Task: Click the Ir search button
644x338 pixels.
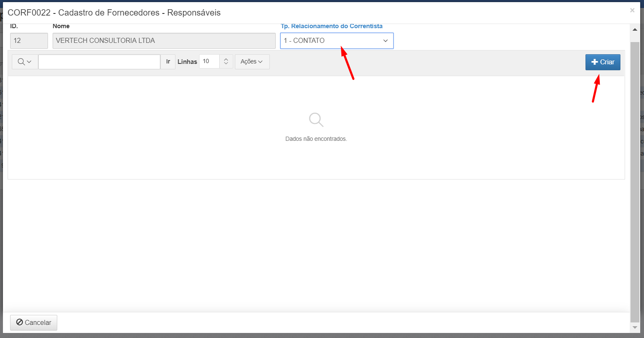Action: point(168,62)
